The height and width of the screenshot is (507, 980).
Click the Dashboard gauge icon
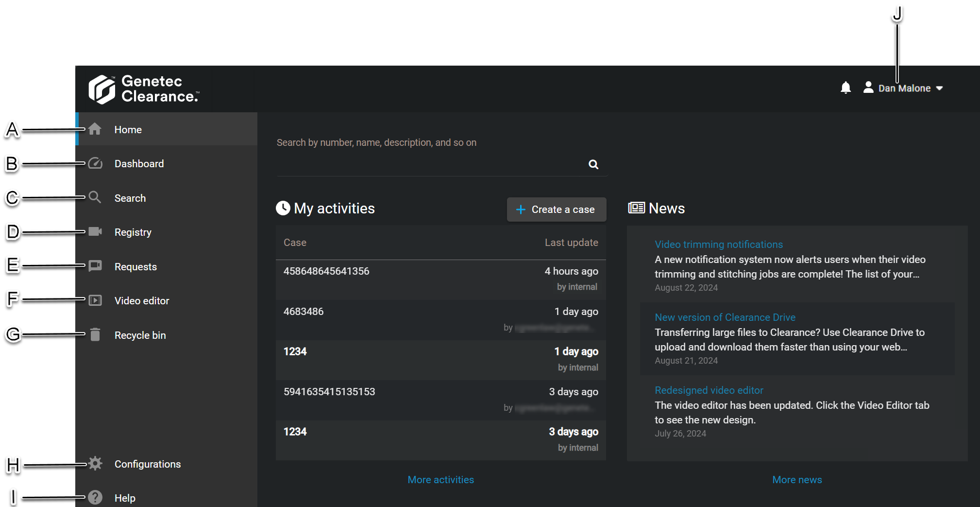coord(95,163)
